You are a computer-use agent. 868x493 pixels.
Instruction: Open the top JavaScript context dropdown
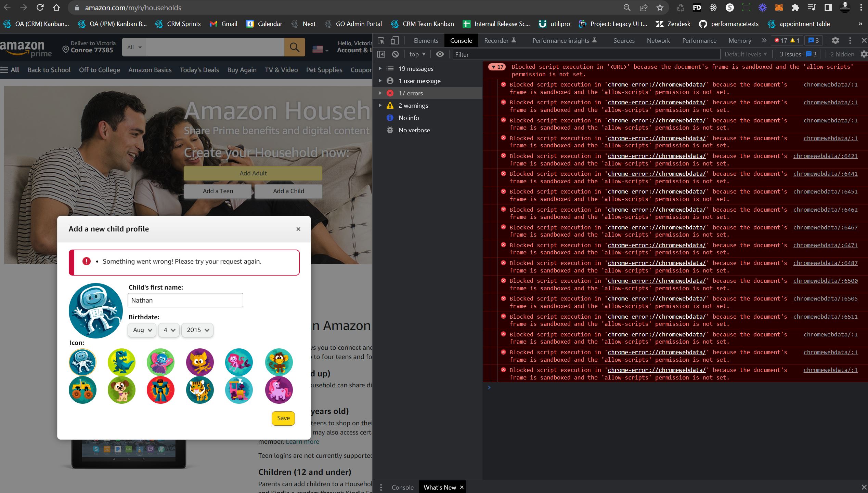pyautogui.click(x=417, y=54)
